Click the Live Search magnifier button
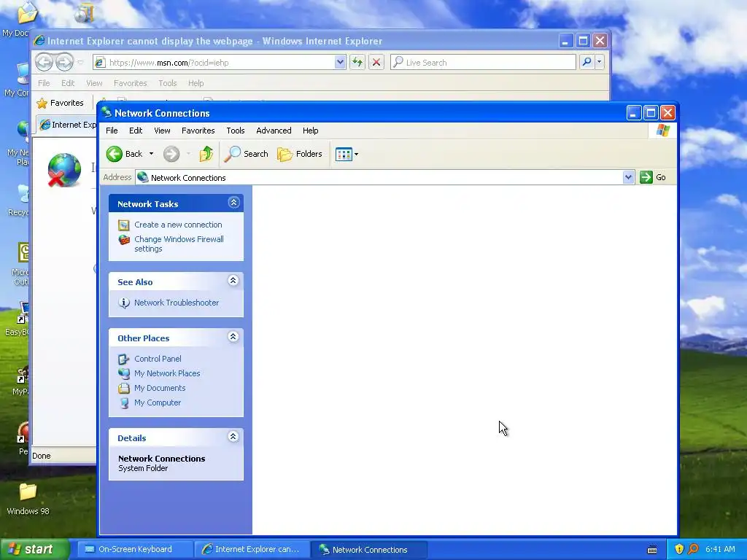The image size is (747, 560). pos(587,62)
